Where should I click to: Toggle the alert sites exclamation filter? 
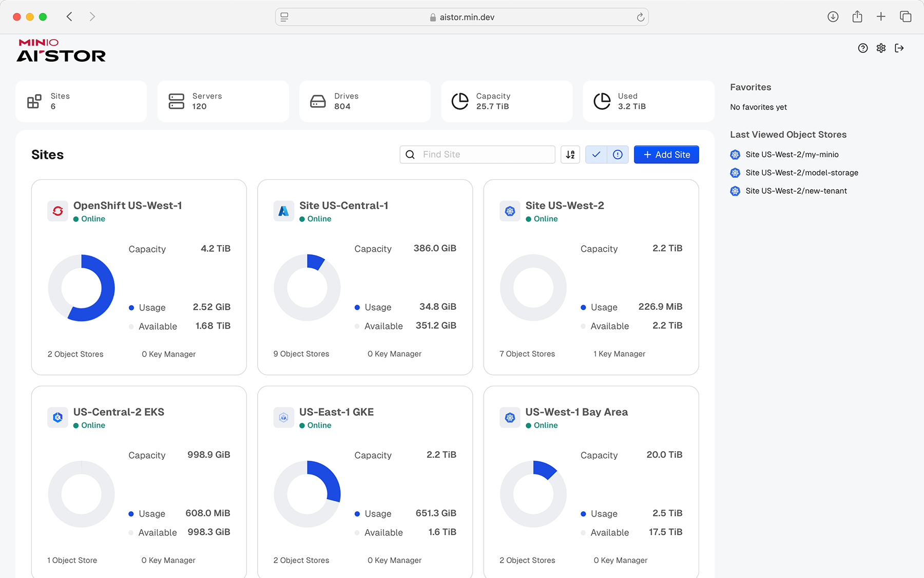(618, 155)
